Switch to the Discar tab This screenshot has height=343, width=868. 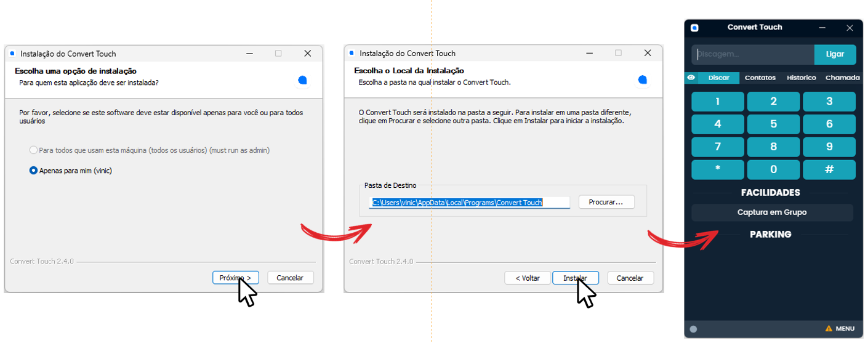point(718,78)
